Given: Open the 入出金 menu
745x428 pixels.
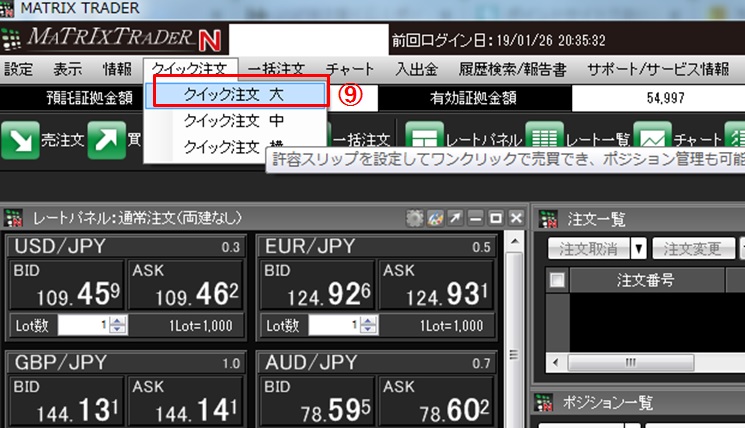Looking at the screenshot, I should coord(417,69).
